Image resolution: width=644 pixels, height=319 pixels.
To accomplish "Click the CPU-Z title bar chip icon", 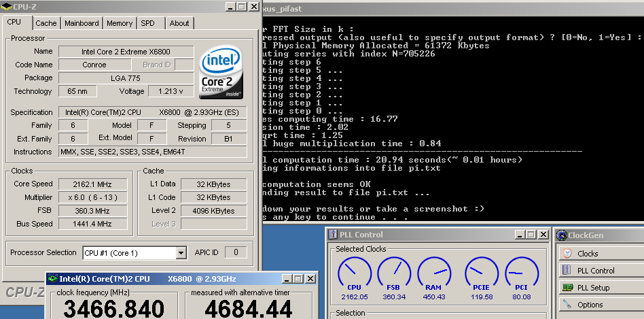I will (6, 7).
